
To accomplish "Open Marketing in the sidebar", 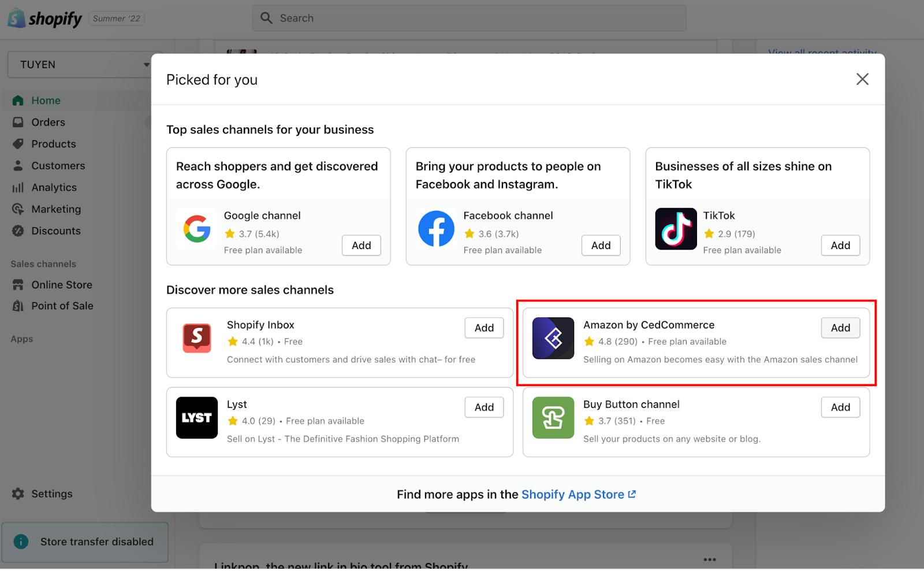I will point(56,209).
